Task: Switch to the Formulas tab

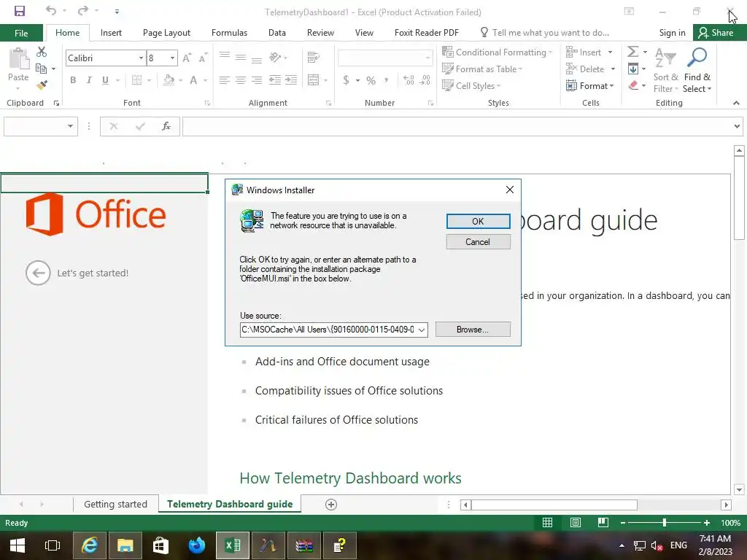Action: (x=229, y=33)
